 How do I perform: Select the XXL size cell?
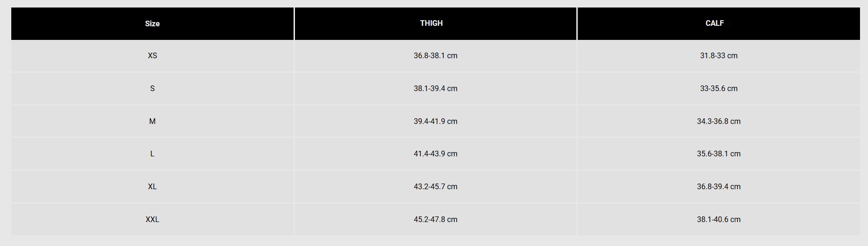tap(152, 219)
